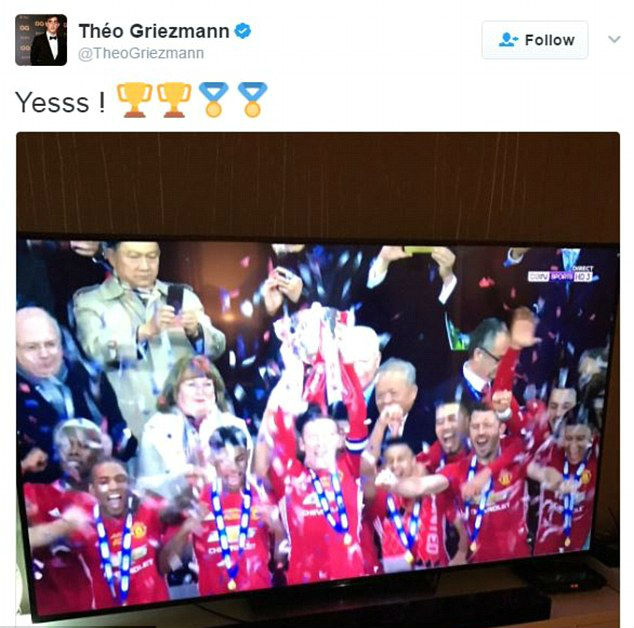Click the first blue-ribbon medal emoji
The height and width of the screenshot is (628, 634).
[x=213, y=100]
